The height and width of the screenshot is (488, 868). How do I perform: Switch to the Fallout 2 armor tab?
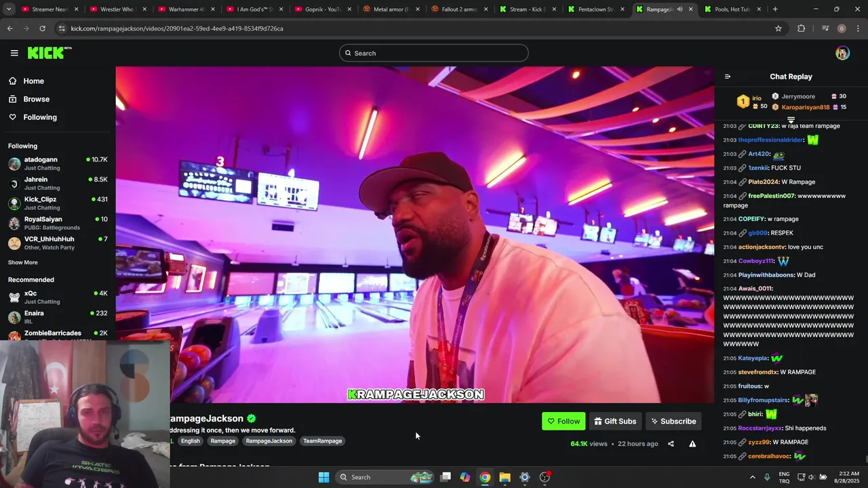[459, 9]
